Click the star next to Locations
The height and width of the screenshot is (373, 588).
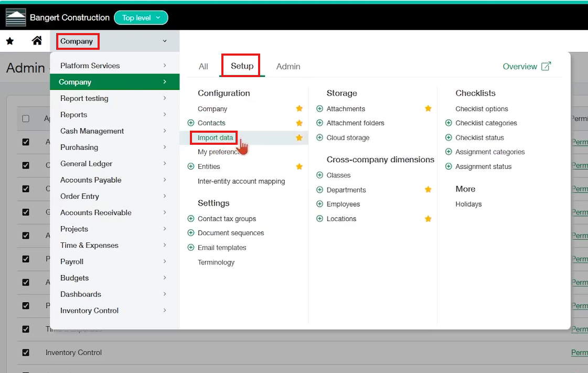(428, 219)
